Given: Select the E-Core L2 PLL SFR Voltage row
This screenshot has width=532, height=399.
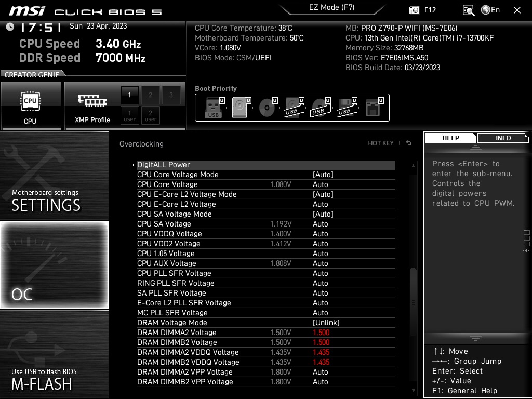Looking at the screenshot, I should (266, 303).
